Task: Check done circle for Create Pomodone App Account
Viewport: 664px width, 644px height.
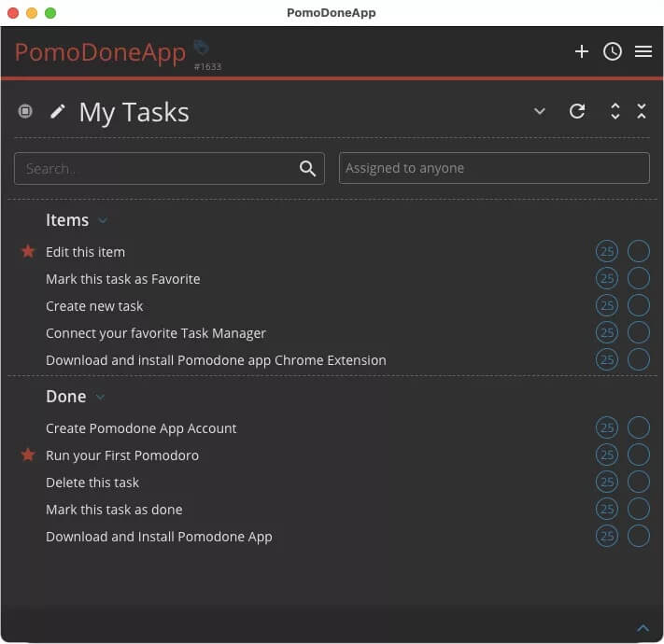Action: click(638, 427)
